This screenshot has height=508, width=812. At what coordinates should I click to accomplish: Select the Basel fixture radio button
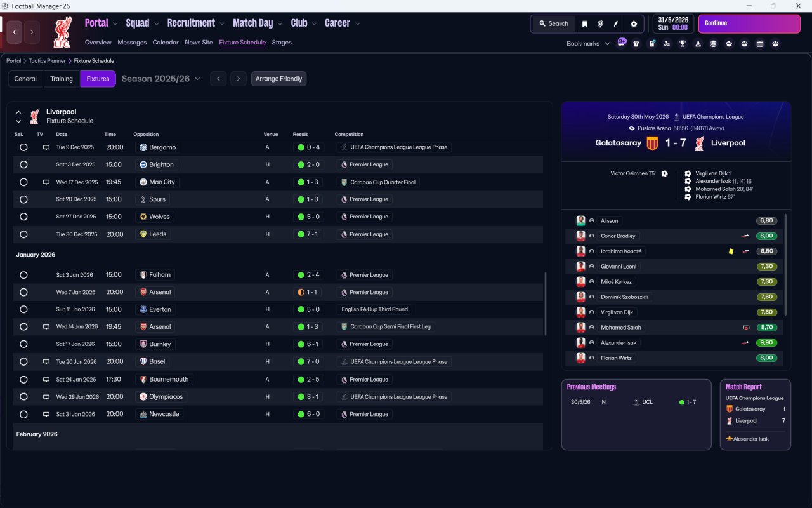(23, 361)
